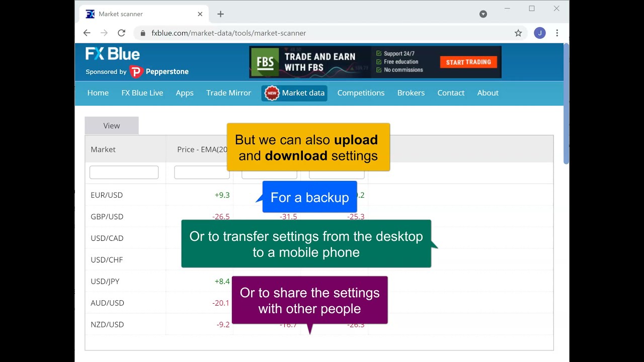Focus the Price - EMA filter input

click(202, 172)
